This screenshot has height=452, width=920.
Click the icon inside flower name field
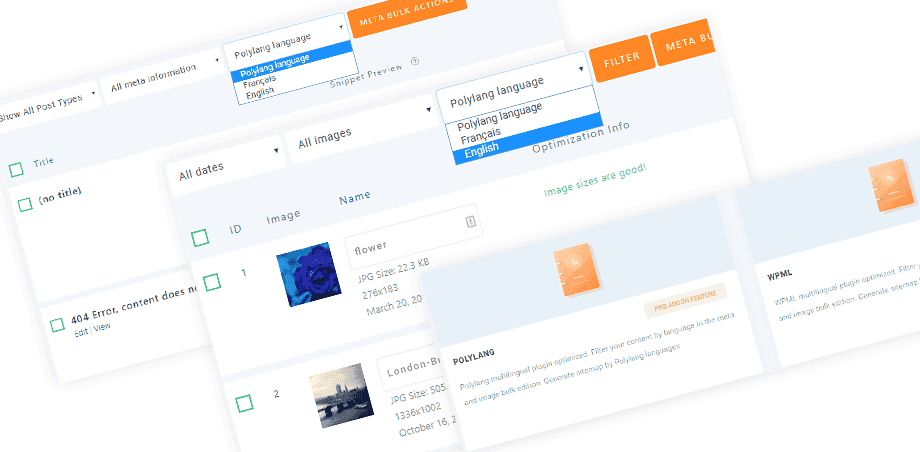471,221
